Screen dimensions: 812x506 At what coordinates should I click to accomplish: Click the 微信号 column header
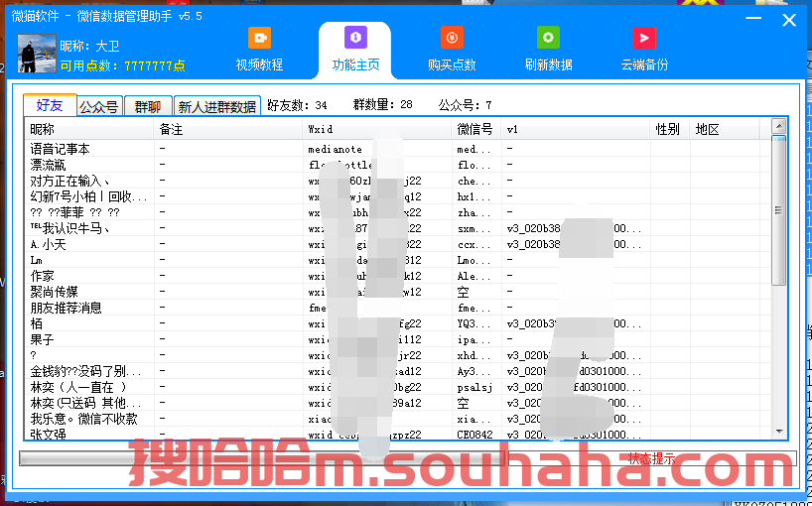(476, 129)
